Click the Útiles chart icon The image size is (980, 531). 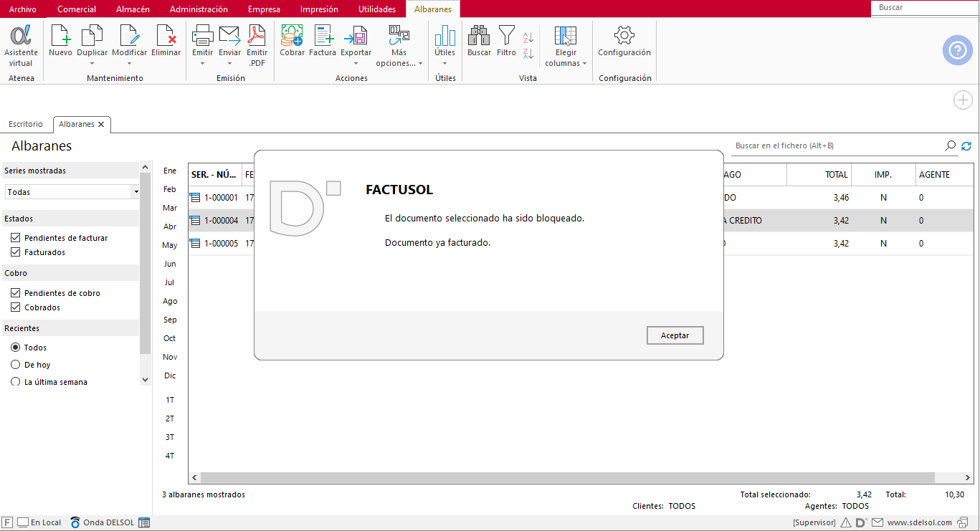[444, 35]
